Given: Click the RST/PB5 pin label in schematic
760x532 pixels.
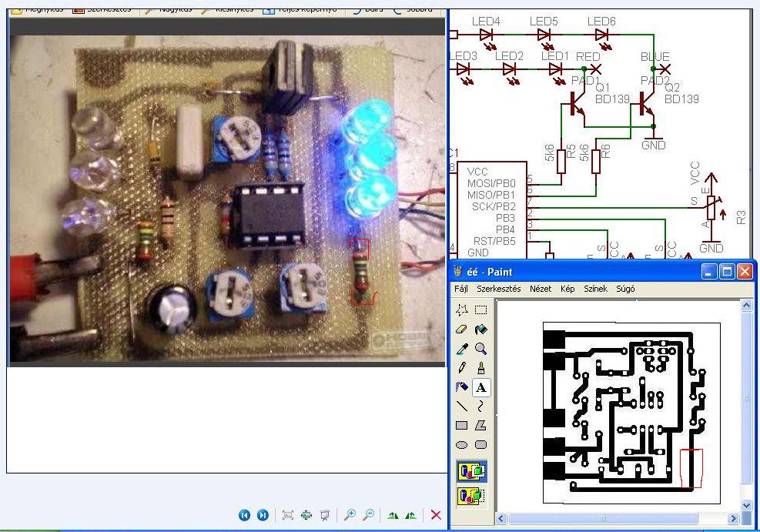Looking at the screenshot, I should (494, 241).
